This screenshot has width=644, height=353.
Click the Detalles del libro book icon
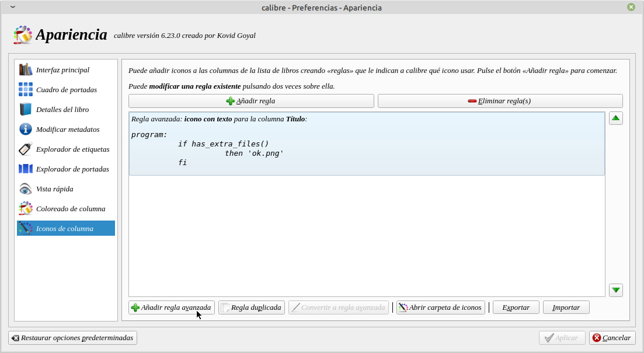click(26, 109)
